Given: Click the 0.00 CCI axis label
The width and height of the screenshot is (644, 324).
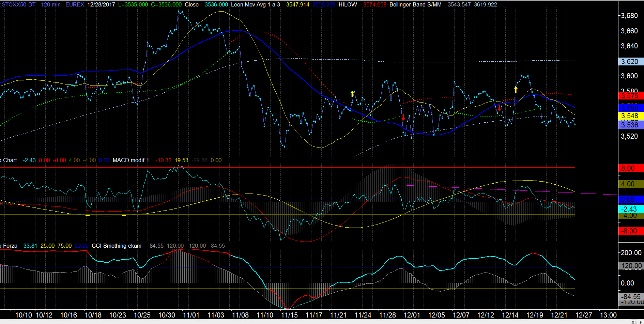Looking at the screenshot, I should tap(627, 283).
